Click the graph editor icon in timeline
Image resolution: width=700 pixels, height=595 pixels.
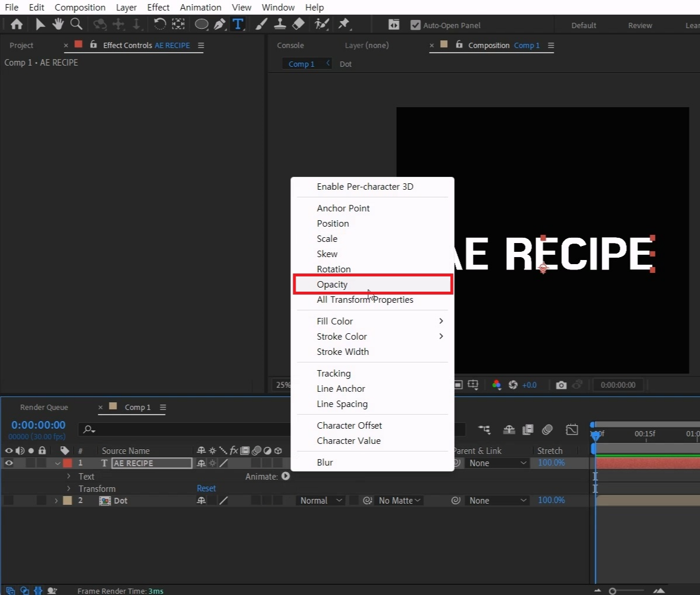pyautogui.click(x=572, y=430)
